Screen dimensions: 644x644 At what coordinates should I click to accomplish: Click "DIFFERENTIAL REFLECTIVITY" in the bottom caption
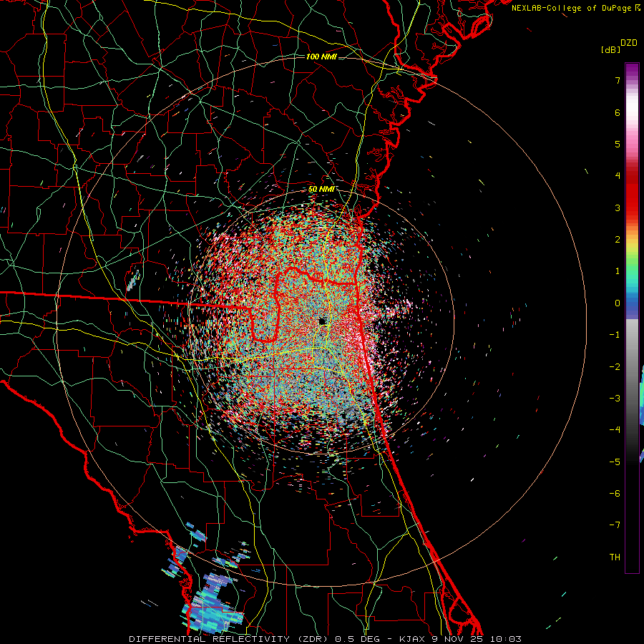click(210, 639)
